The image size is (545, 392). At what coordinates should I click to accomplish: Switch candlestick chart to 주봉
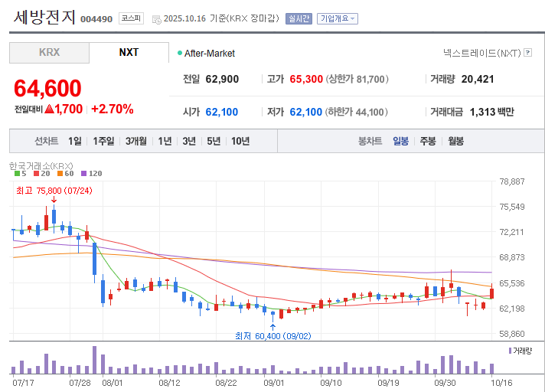pos(427,141)
